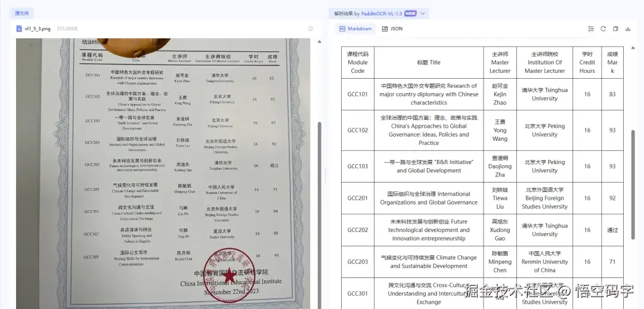Click the Peking University cell in GCC102 row
This screenshot has width=644, height=309.
[x=544, y=130]
